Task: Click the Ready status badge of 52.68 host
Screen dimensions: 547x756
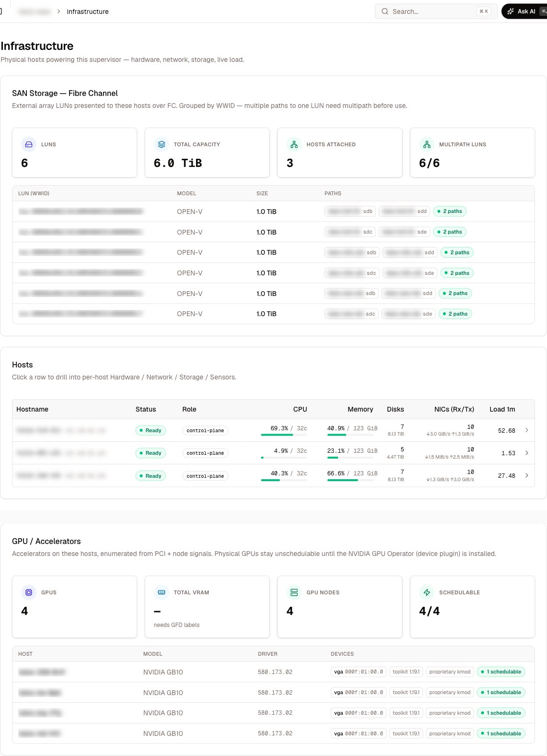Action: click(x=151, y=430)
